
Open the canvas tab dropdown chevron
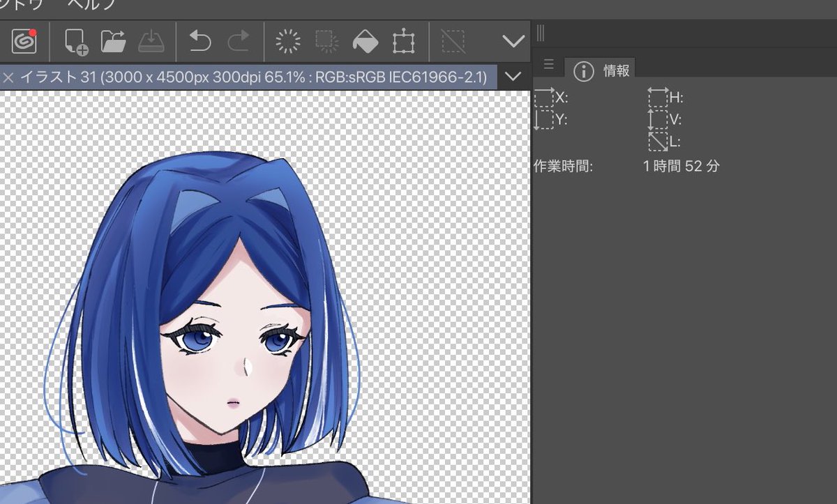[x=513, y=77]
